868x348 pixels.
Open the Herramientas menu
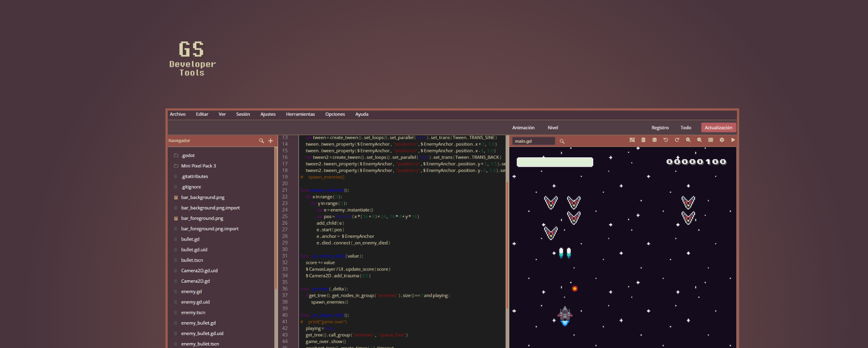tap(300, 114)
